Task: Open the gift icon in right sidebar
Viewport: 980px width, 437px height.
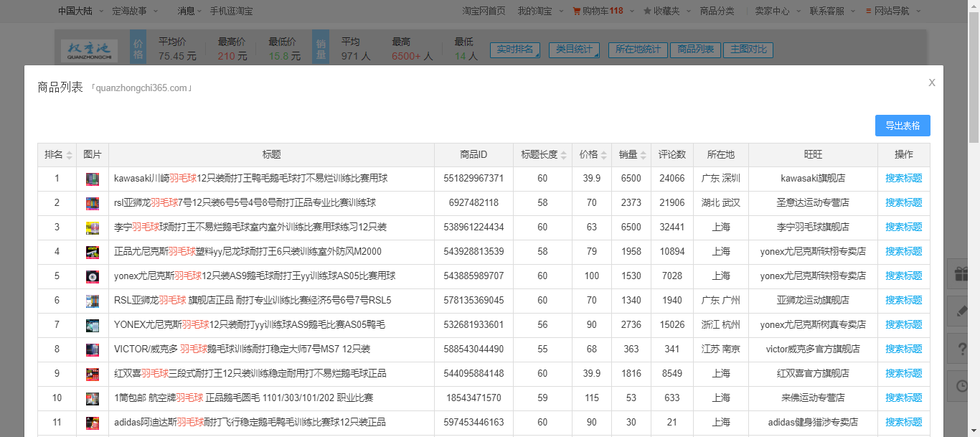Action: click(x=963, y=274)
